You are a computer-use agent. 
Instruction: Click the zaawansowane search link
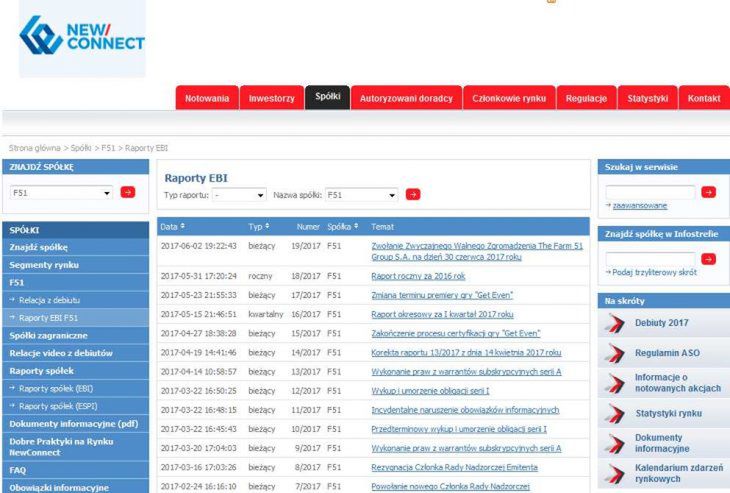[x=640, y=206]
